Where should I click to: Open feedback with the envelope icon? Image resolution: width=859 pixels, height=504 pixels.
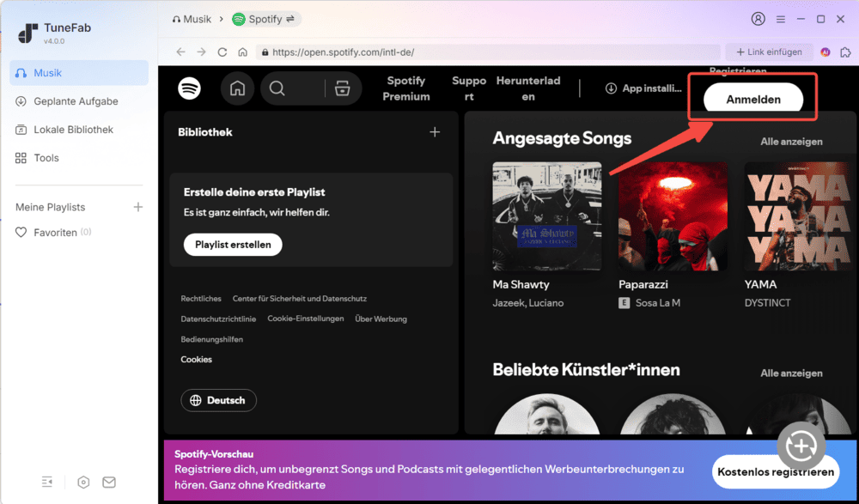(x=108, y=482)
